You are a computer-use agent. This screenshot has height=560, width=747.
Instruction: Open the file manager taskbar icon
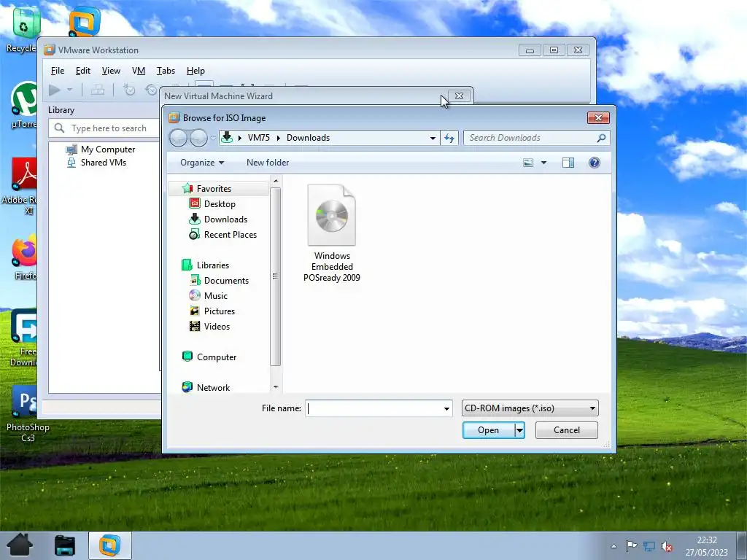[65, 545]
